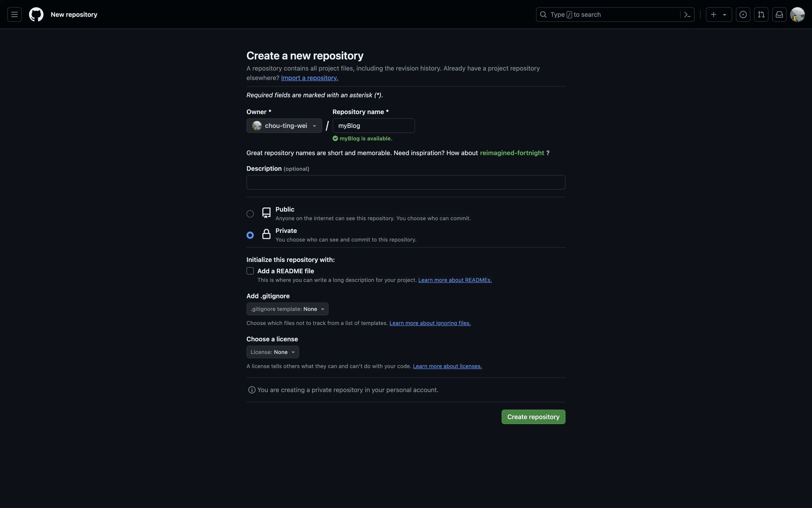This screenshot has width=812, height=508.
Task: Click the info circle icon
Action: (252, 390)
